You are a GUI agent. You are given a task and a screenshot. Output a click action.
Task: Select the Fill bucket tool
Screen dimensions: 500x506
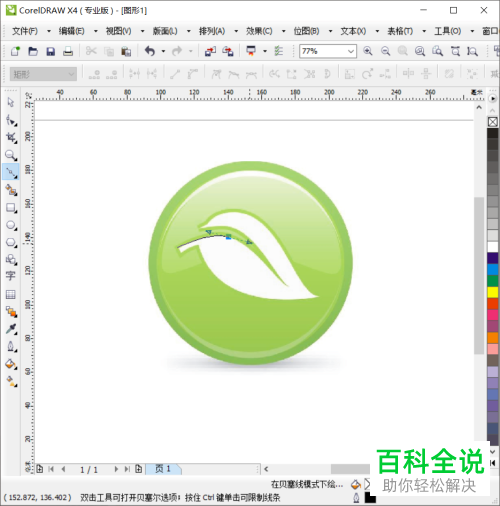coord(11,364)
